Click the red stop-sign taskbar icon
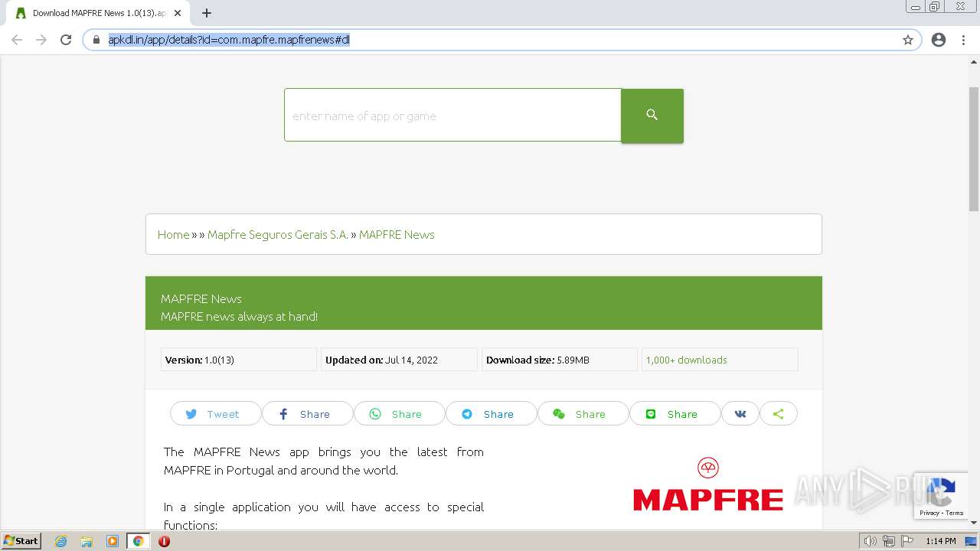 pos(164,541)
